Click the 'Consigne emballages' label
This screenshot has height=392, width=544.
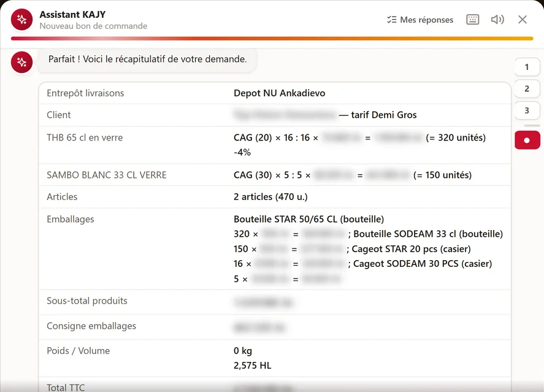pyautogui.click(x=91, y=326)
